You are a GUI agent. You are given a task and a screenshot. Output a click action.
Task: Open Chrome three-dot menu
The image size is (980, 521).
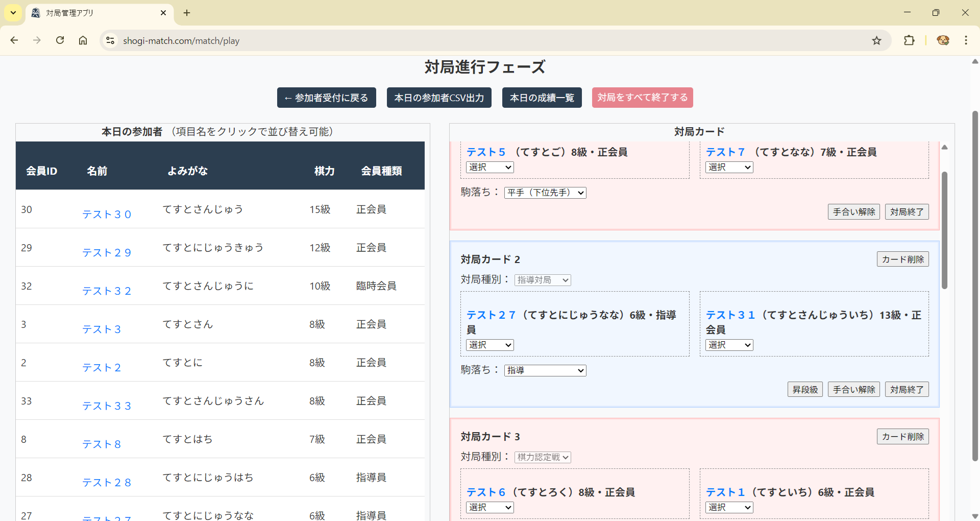[966, 40]
